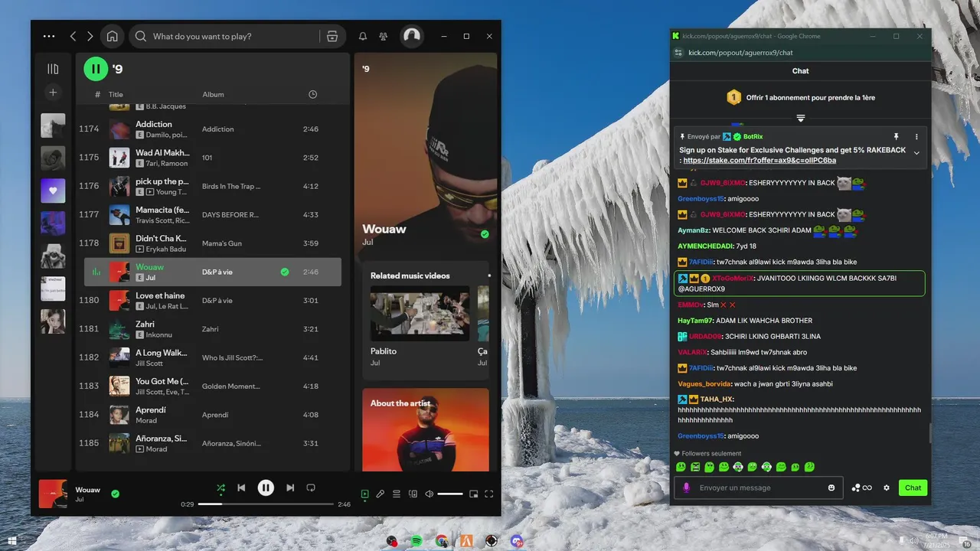Adjust the Spotify volume slider
Image resolution: width=980 pixels, height=551 pixels.
(450, 494)
